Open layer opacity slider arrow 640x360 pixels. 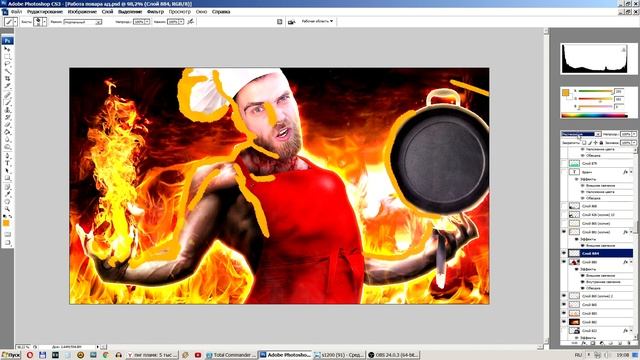634,134
